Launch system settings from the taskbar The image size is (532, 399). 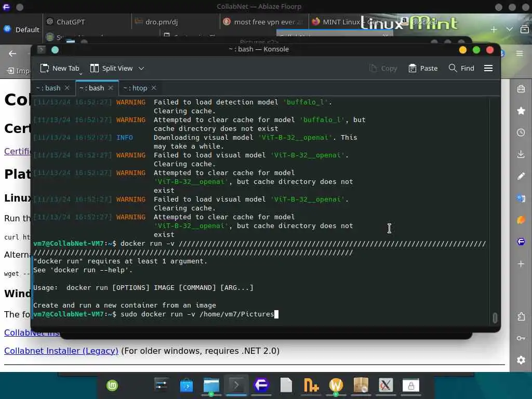point(161,385)
